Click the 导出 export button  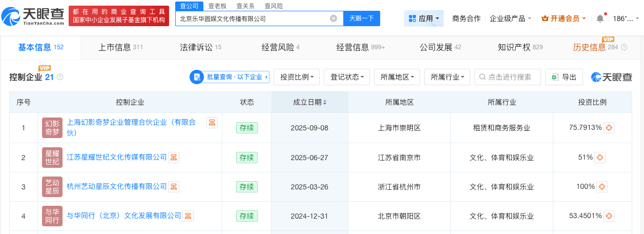tap(564, 77)
